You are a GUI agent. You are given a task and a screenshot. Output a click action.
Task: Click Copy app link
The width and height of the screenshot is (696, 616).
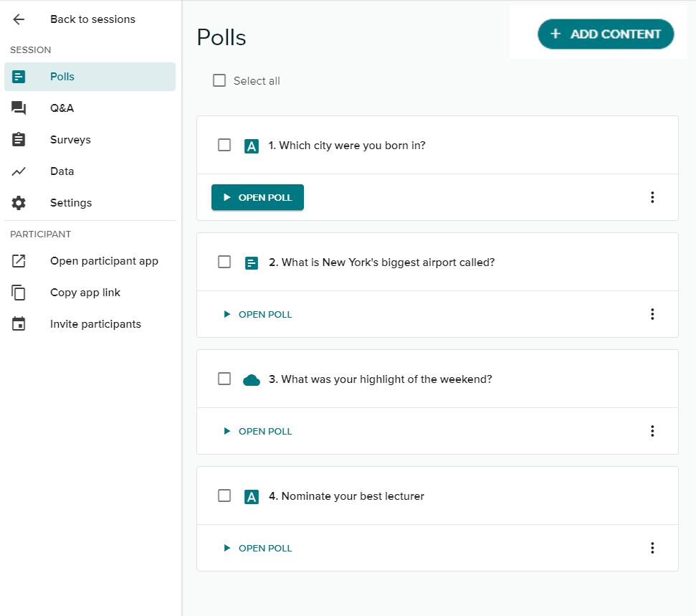[90, 293]
